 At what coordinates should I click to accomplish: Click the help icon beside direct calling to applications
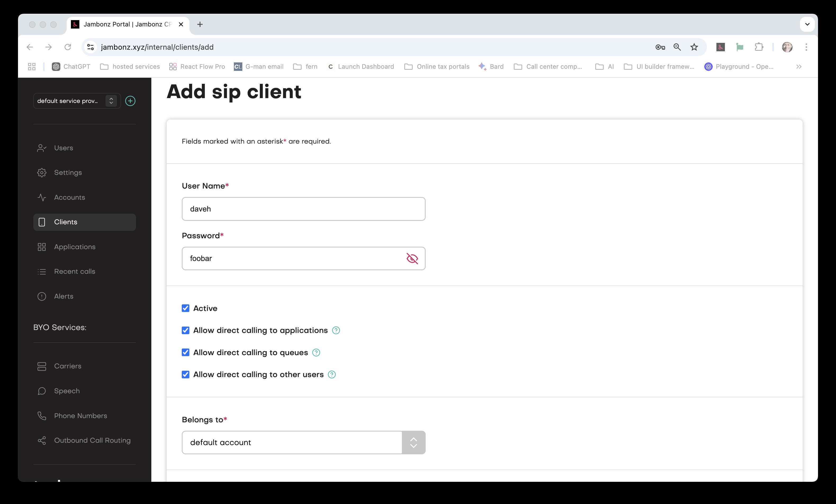[x=336, y=330]
